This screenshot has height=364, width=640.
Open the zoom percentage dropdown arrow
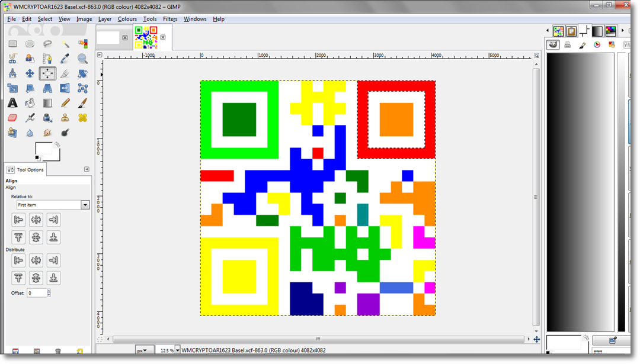pos(178,350)
